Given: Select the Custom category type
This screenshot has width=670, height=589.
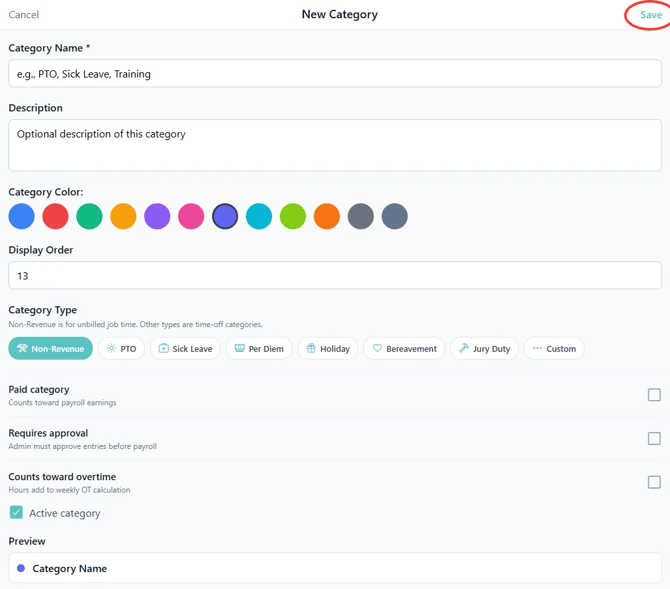Looking at the screenshot, I should click(554, 348).
